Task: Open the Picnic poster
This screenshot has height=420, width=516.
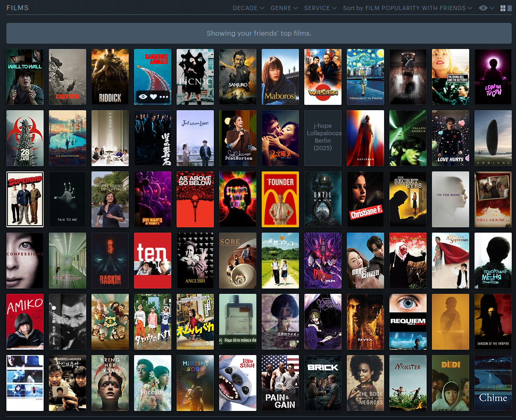Action: pyautogui.click(x=195, y=77)
